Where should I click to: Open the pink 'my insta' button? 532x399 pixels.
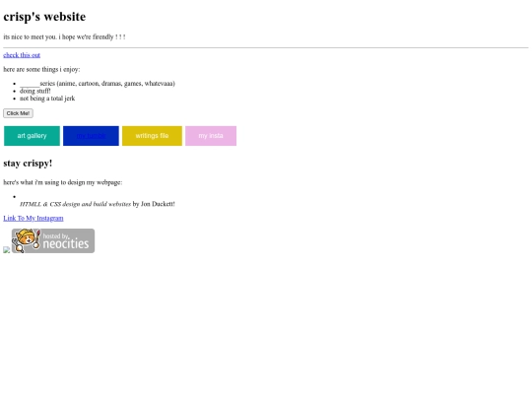(x=211, y=136)
